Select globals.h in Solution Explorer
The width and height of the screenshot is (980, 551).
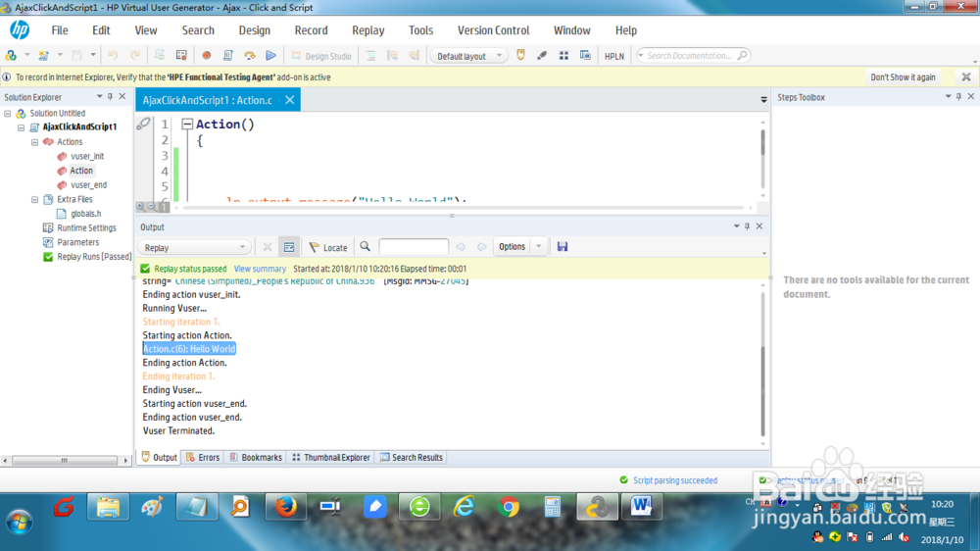tap(85, 214)
